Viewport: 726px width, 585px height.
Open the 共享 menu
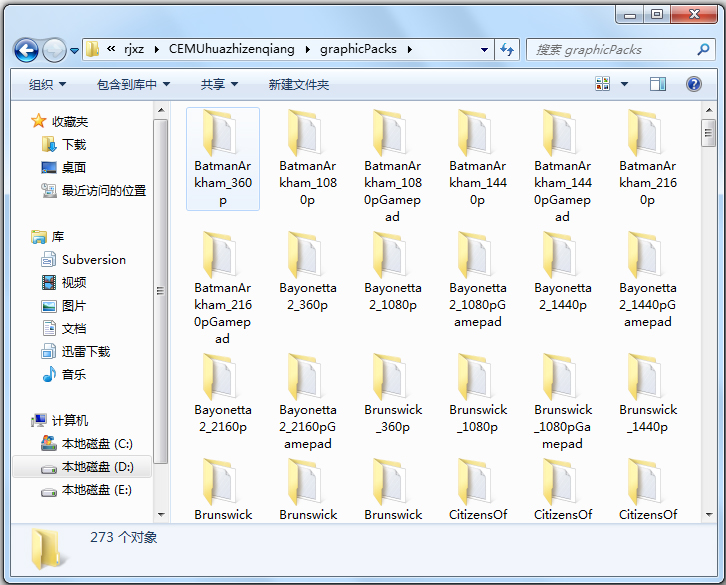pos(219,84)
